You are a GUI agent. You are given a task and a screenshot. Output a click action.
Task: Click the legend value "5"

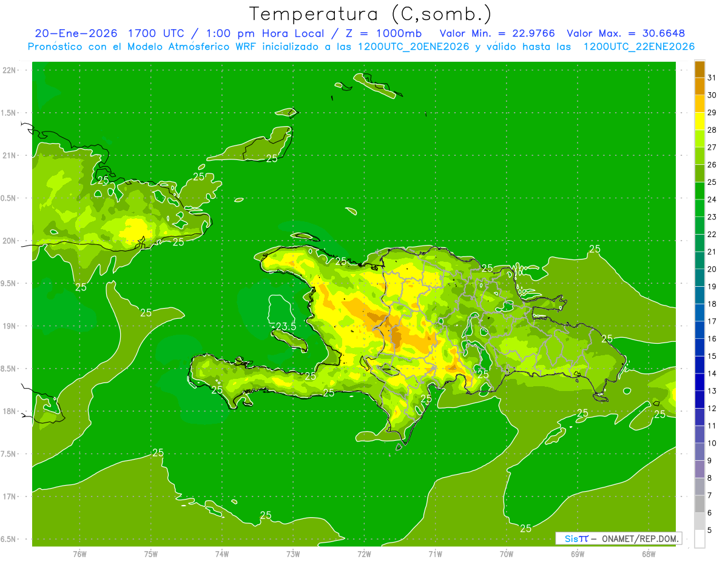click(710, 530)
